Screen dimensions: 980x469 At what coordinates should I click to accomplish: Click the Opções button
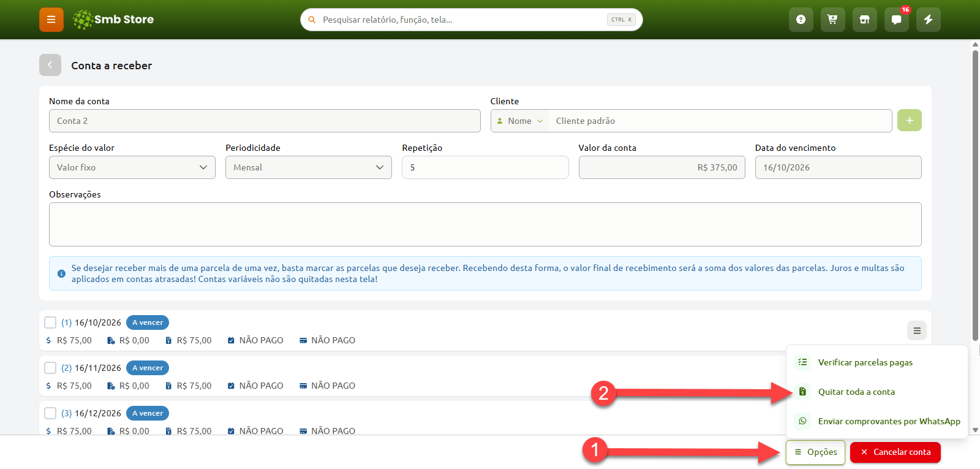[x=816, y=452]
